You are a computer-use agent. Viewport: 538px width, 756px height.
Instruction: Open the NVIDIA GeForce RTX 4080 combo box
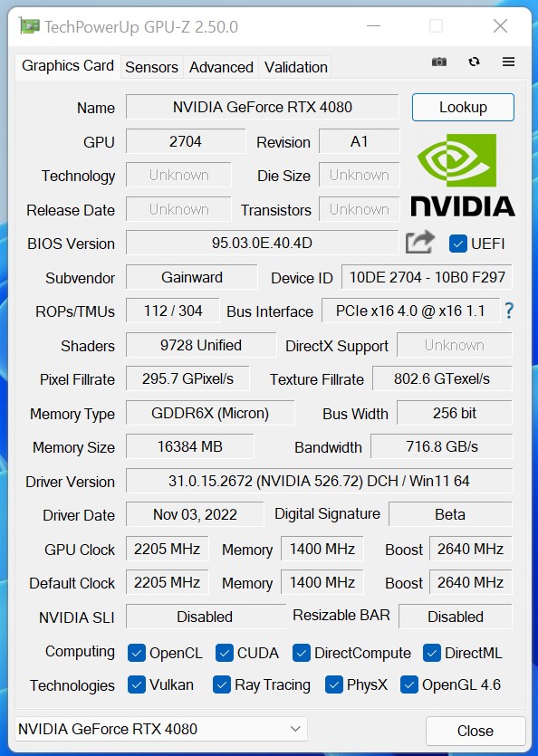pos(161,729)
